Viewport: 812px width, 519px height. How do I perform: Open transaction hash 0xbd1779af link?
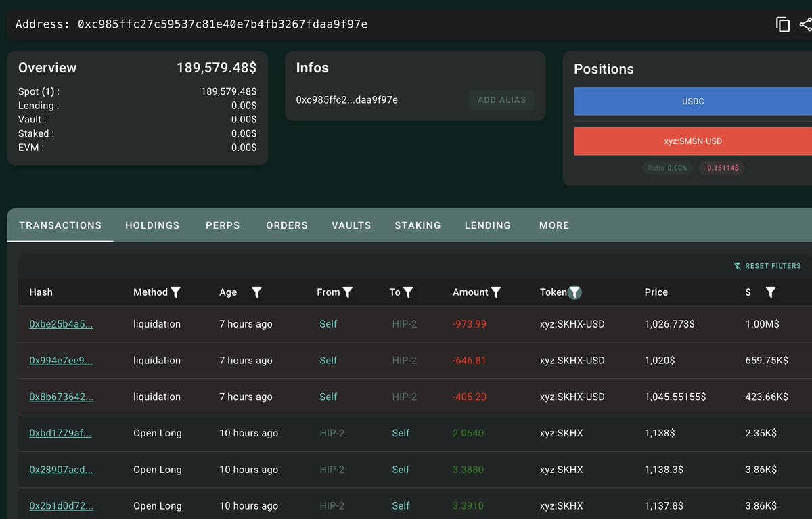pyautogui.click(x=60, y=433)
